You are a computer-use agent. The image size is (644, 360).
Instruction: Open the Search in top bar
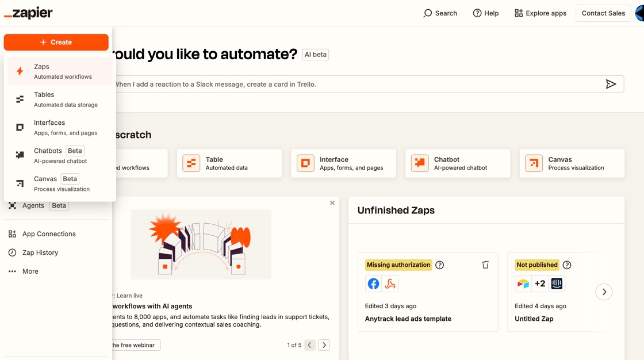pyautogui.click(x=440, y=13)
